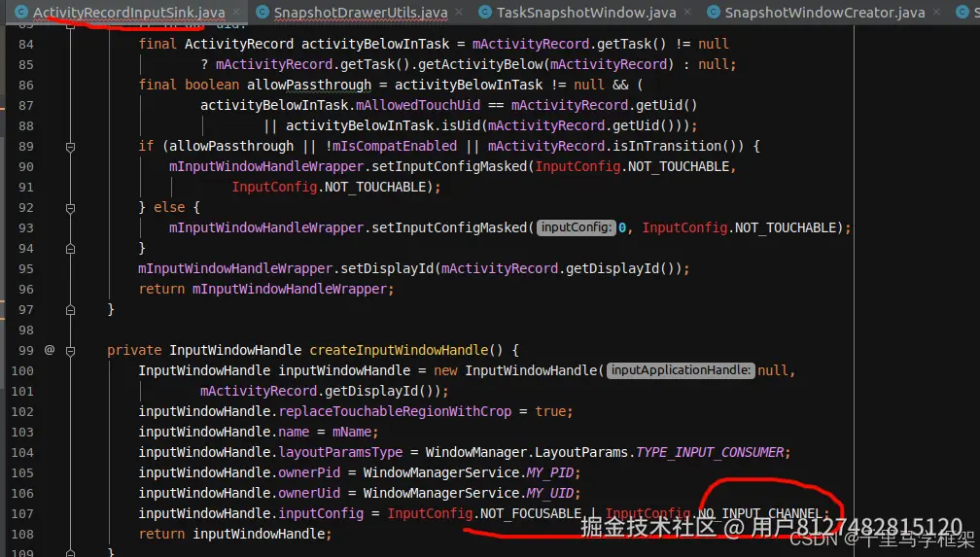Click mIsCompatEnabled on line 89
980x557 pixels.
pos(395,146)
